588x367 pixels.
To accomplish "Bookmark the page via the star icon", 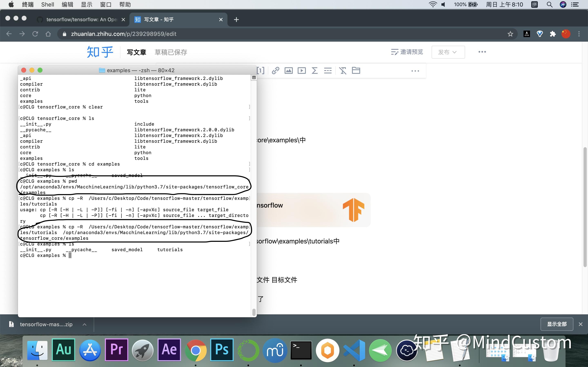I will click(x=510, y=34).
